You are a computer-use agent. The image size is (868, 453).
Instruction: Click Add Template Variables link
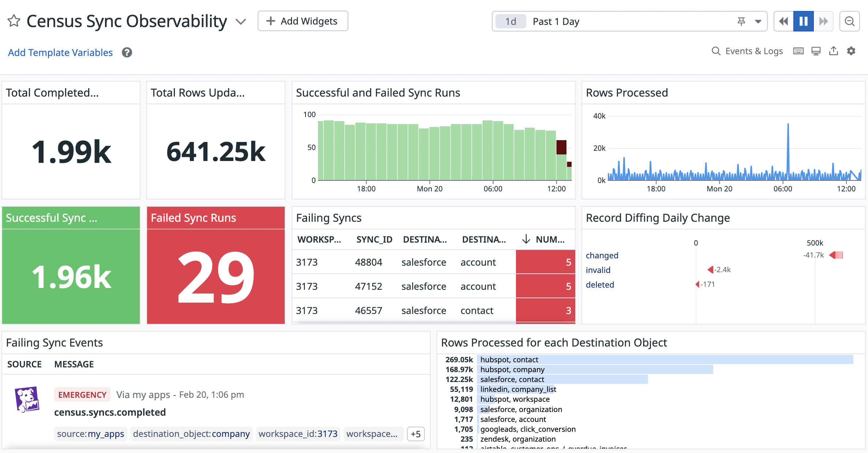coord(60,53)
